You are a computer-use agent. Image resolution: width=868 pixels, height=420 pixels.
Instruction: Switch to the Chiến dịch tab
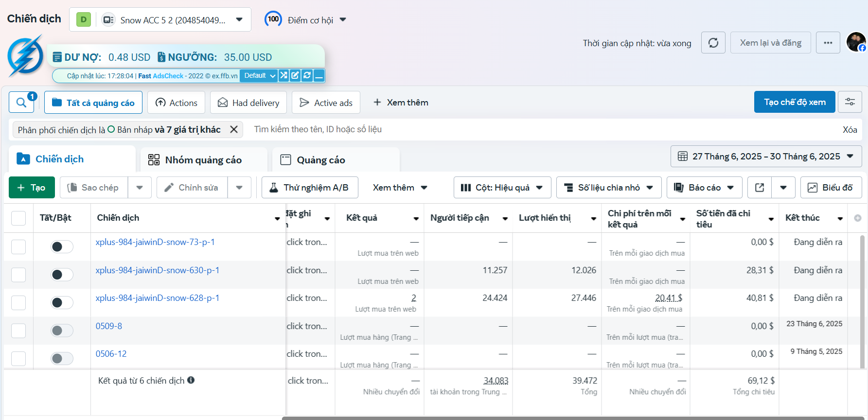point(72,159)
